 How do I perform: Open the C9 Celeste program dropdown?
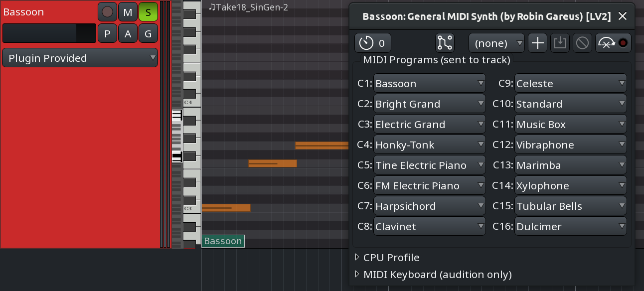571,83
